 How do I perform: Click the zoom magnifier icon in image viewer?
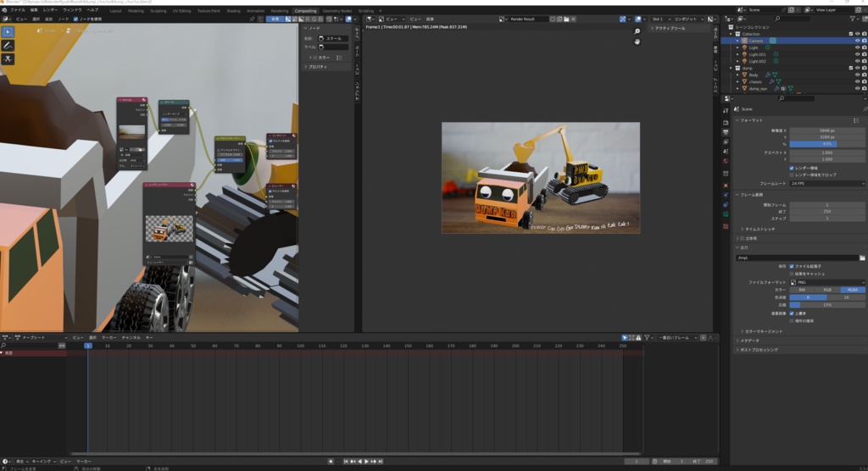click(x=637, y=31)
